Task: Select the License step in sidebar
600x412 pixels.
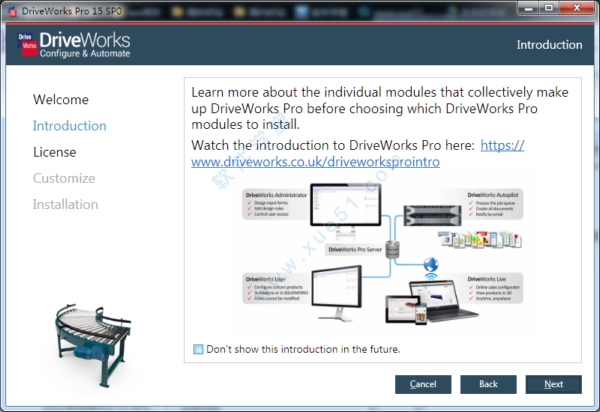Action: tap(54, 152)
